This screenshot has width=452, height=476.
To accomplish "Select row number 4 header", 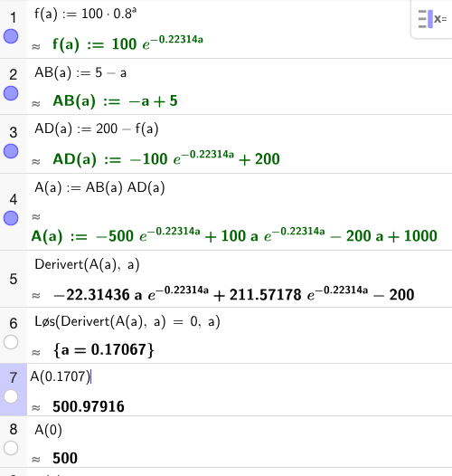I will click(13, 199).
